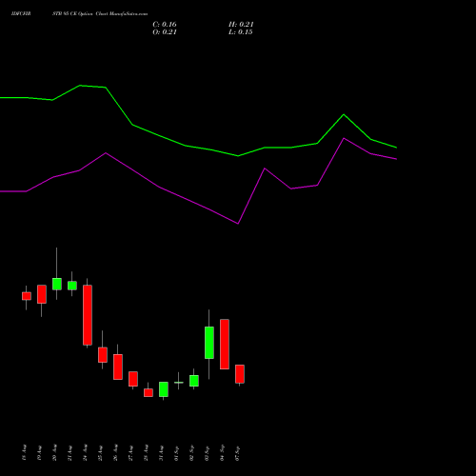
Task: Click the green indicator line's highest peak
Action: click(x=80, y=86)
